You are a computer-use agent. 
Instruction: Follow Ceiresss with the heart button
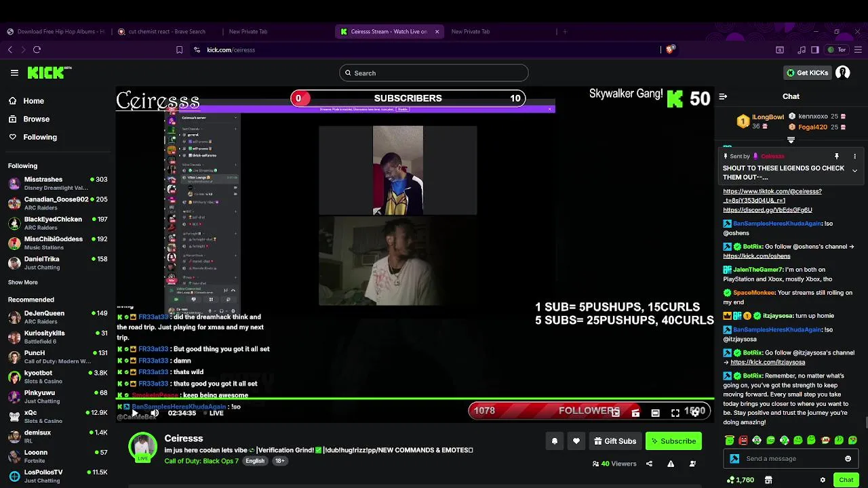pos(576,441)
